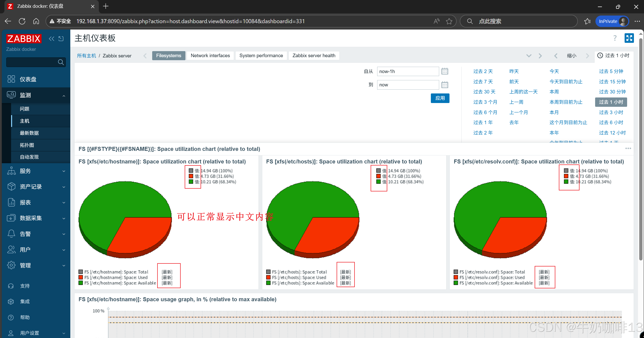Image resolution: width=644 pixels, height=338 pixels.
Task: Click the now-1h from-time input field
Action: click(408, 71)
